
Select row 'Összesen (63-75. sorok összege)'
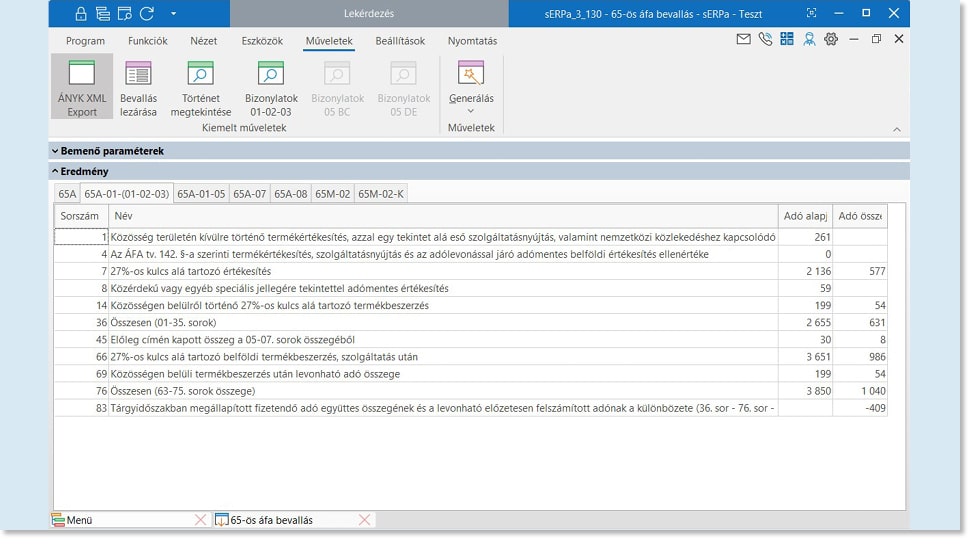471,391
